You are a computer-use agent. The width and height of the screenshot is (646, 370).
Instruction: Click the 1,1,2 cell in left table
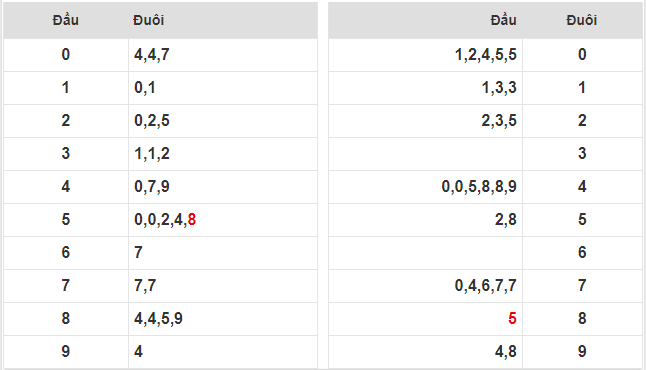tap(223, 154)
